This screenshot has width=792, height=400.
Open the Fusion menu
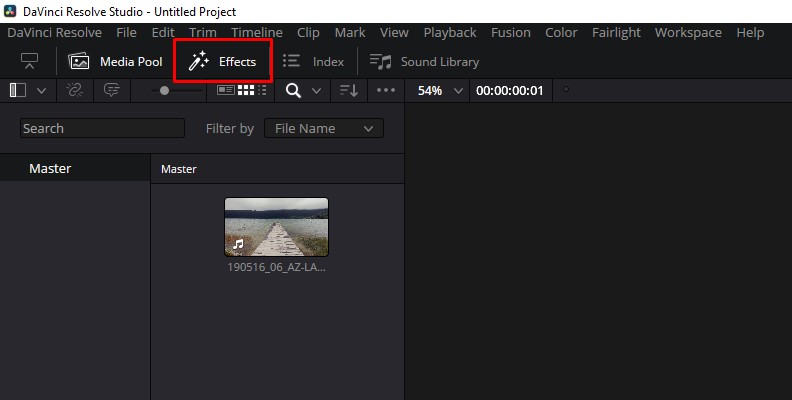tap(511, 32)
